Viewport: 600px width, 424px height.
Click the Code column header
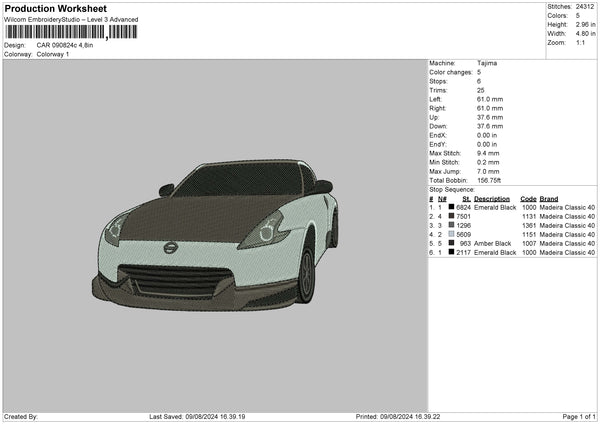click(529, 198)
